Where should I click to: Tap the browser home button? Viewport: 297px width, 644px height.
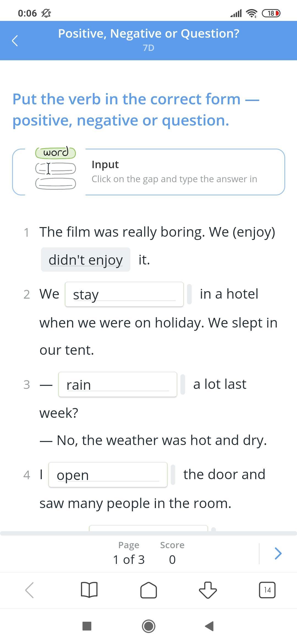pos(148,590)
